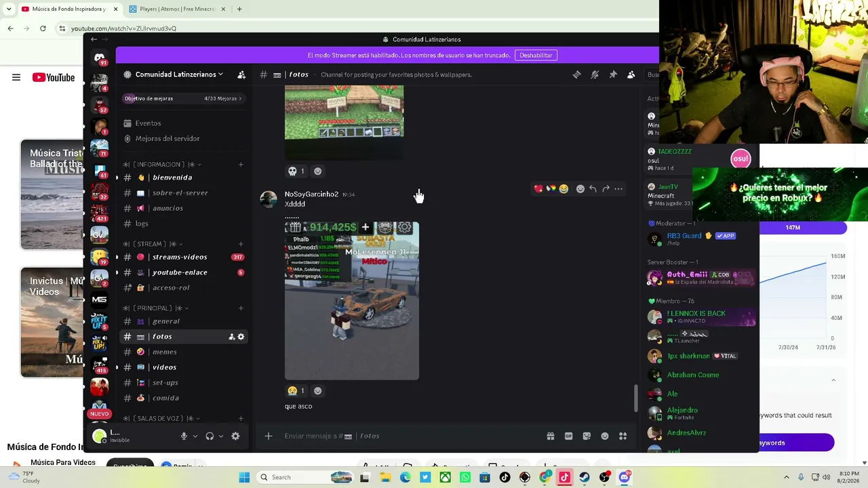Screen dimensions: 868x488
Task: Open microphone input options arrow
Action: click(195, 436)
